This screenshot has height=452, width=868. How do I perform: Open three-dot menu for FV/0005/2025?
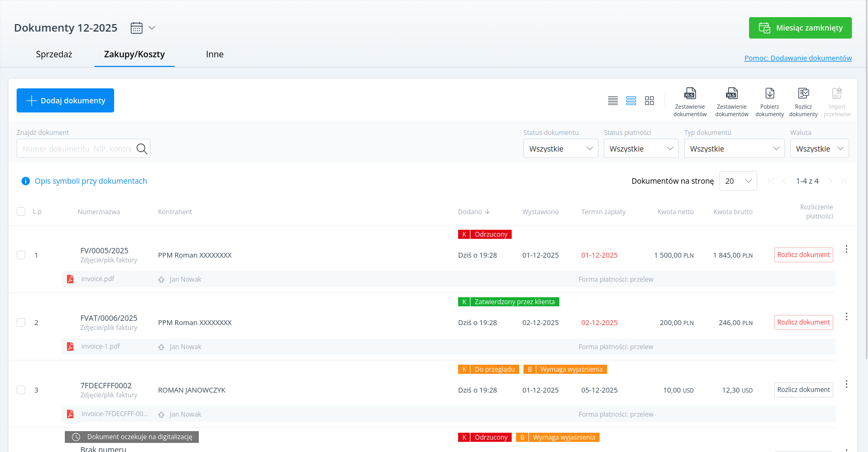pyautogui.click(x=847, y=249)
